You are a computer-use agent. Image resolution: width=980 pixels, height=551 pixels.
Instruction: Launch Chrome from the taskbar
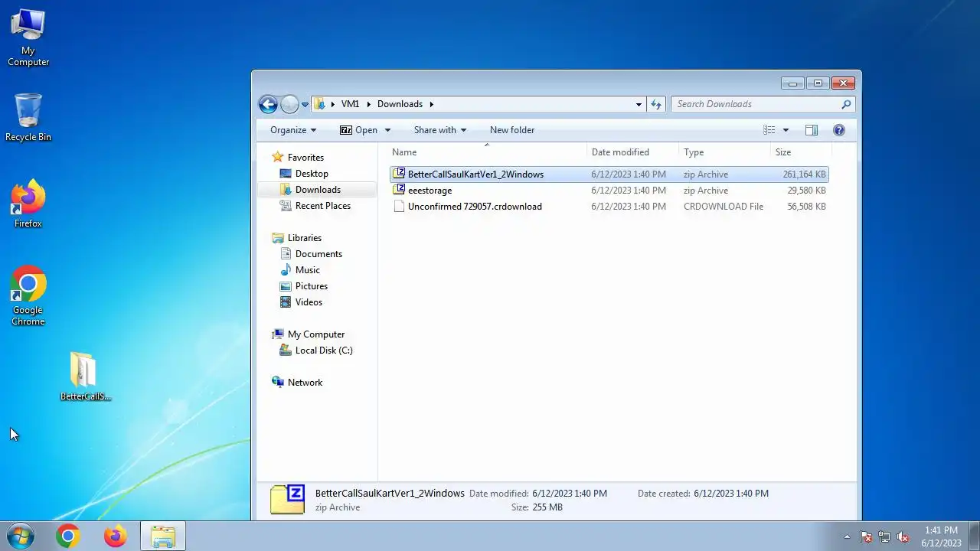pyautogui.click(x=67, y=536)
